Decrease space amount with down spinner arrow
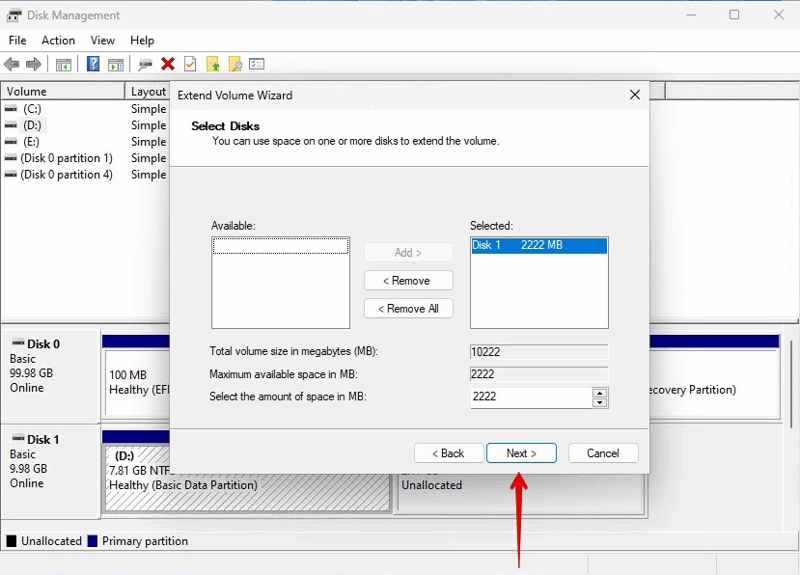Image resolution: width=800 pixels, height=575 pixels. click(x=599, y=402)
